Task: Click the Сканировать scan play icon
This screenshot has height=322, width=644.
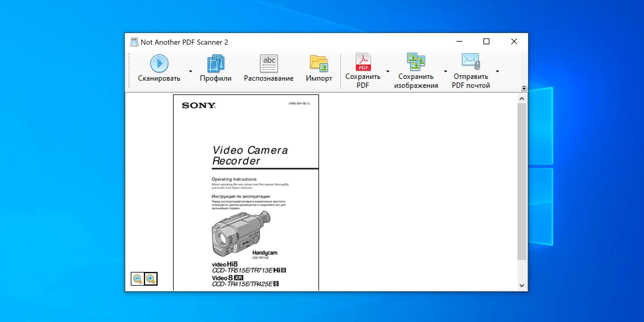Action: [159, 63]
